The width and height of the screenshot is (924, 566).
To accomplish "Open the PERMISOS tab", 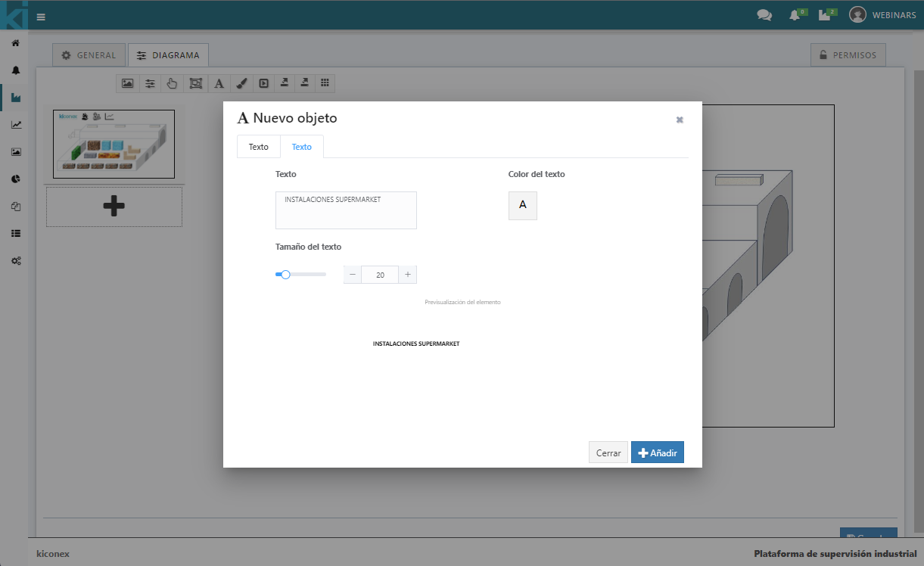I will [848, 55].
